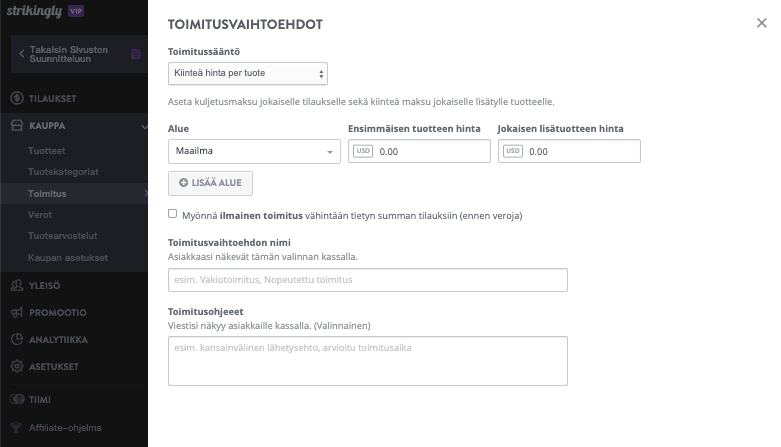781x447 pixels.
Task: Click the Promootio megaphone icon
Action: pyautogui.click(x=17, y=312)
